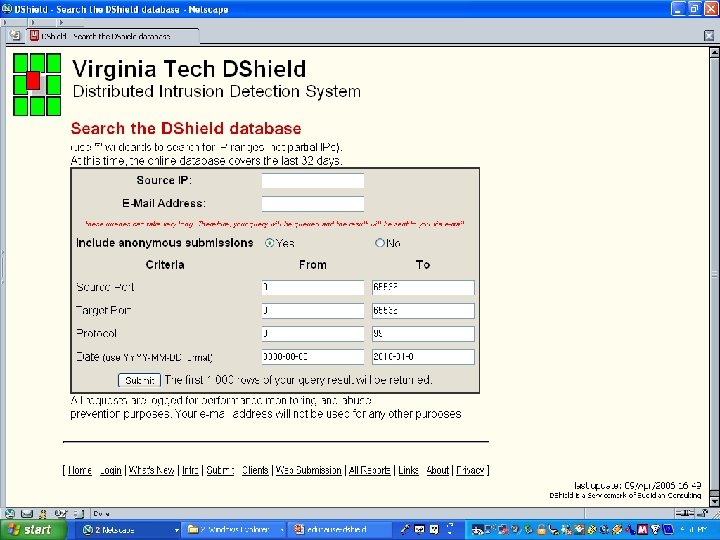
Task: Click the scrollbar down arrow
Action: coord(714,501)
